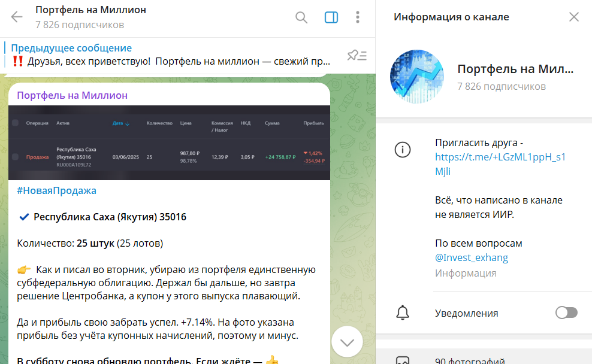Open the t.me invite link
Viewport: 592px width, 364px height.
500,164
